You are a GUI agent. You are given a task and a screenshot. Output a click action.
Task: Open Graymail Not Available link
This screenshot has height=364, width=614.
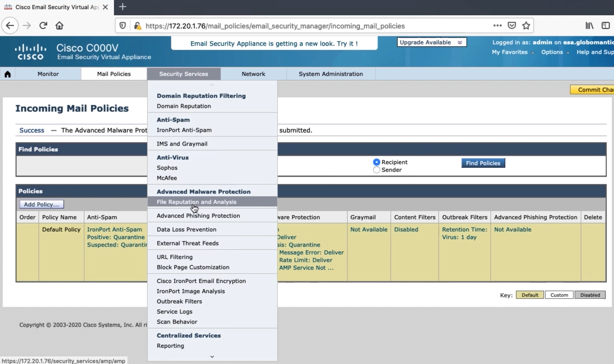click(x=369, y=230)
